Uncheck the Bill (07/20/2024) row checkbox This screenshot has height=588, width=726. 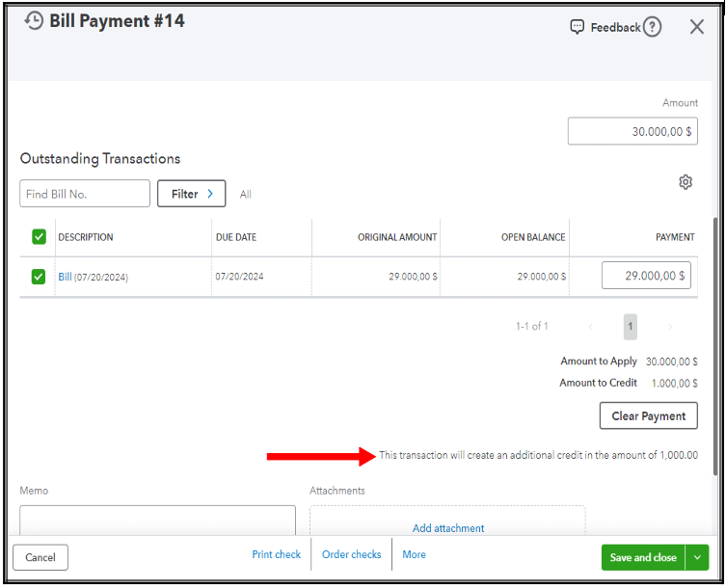[39, 277]
